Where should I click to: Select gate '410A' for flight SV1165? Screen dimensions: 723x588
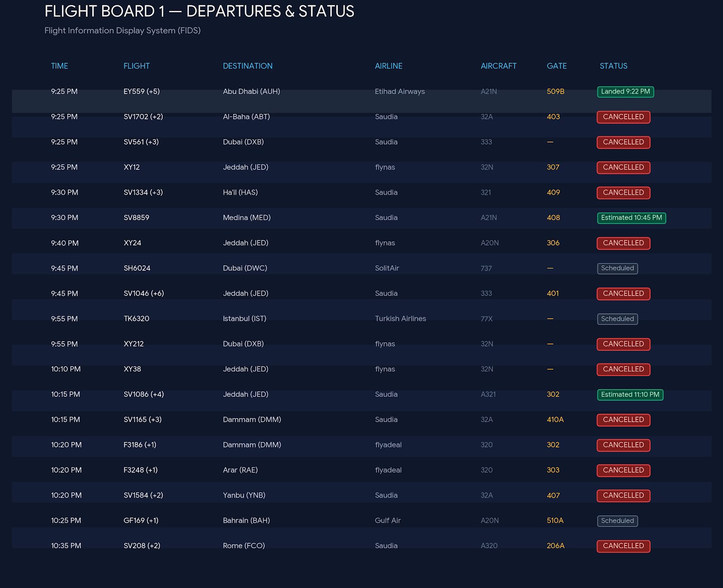coord(555,419)
